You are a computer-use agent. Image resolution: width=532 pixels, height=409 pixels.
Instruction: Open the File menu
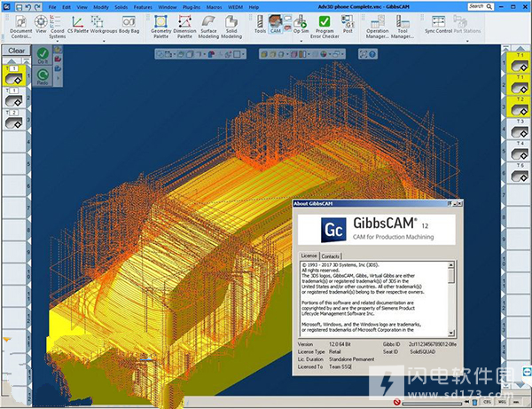pos(52,7)
